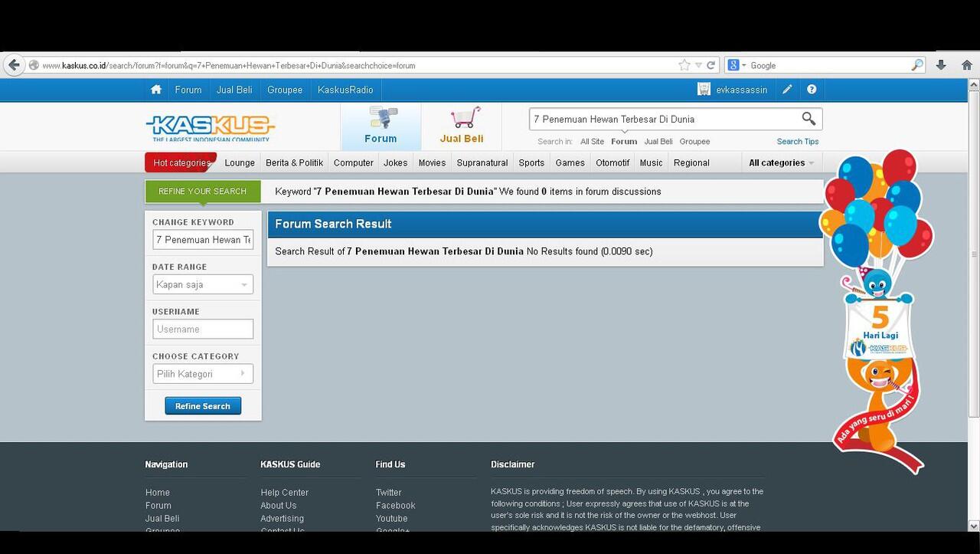Viewport: 980px width, 554px height.
Task: Search in All Site option
Action: pos(592,142)
